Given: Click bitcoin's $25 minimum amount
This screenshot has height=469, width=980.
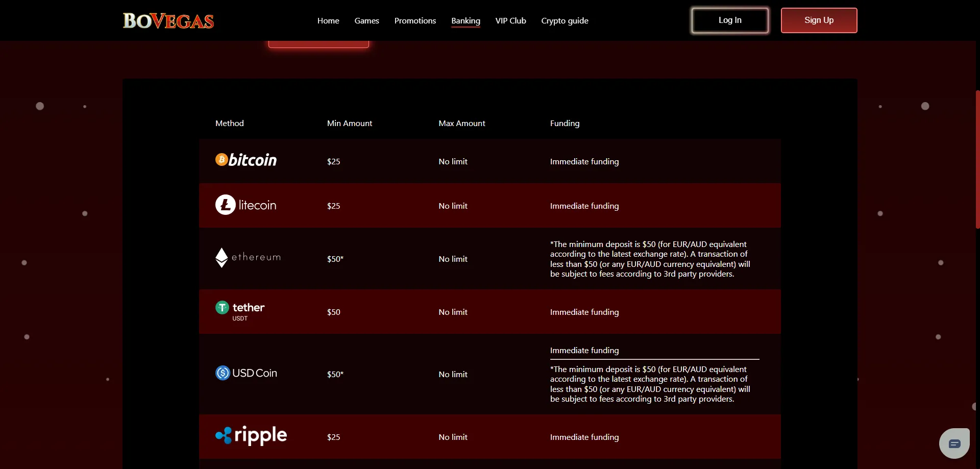Looking at the screenshot, I should 334,162.
